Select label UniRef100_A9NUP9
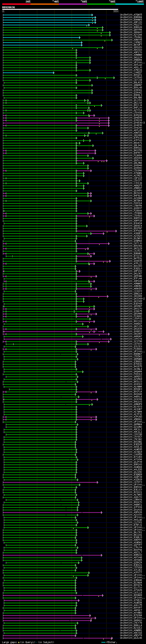This screenshot has width=146, height=644. (131, 404)
